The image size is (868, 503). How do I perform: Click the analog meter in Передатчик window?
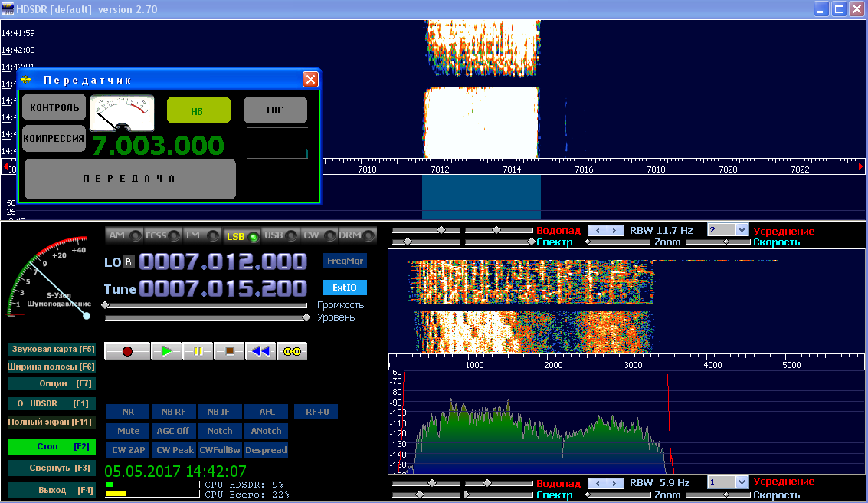123,113
